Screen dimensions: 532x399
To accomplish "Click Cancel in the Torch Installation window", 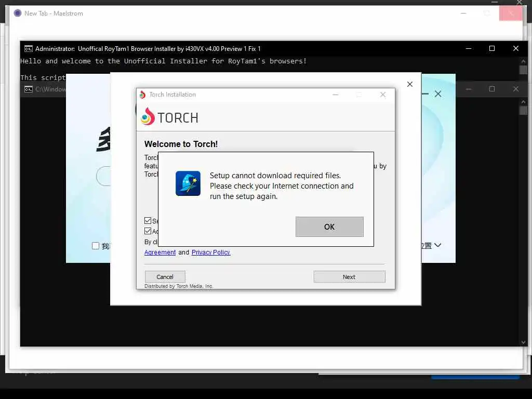I will pyautogui.click(x=165, y=277).
